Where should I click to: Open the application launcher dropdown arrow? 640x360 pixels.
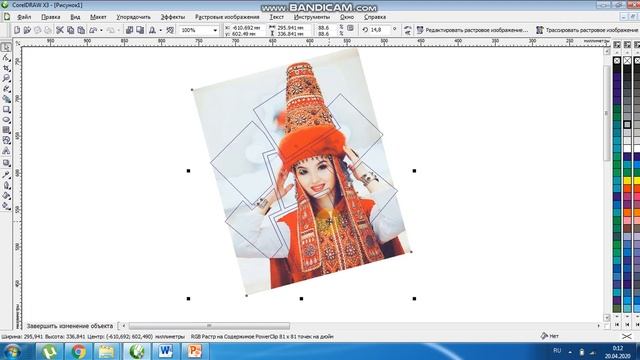(160, 30)
